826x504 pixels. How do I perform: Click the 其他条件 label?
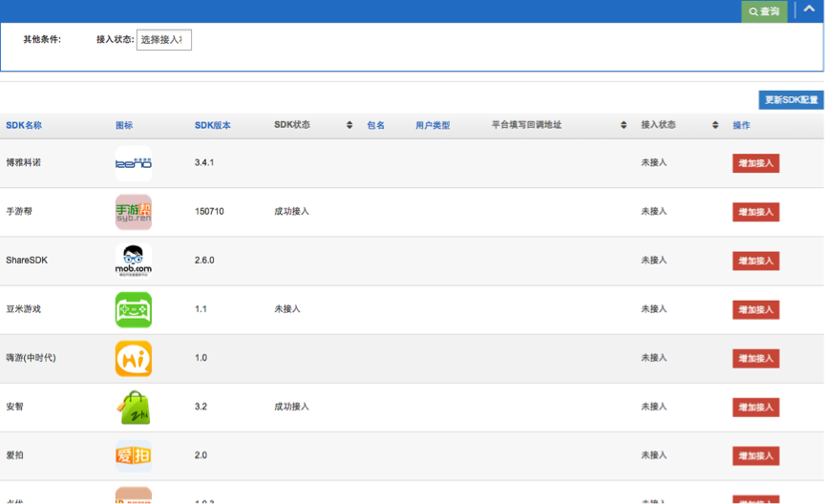[x=42, y=39]
